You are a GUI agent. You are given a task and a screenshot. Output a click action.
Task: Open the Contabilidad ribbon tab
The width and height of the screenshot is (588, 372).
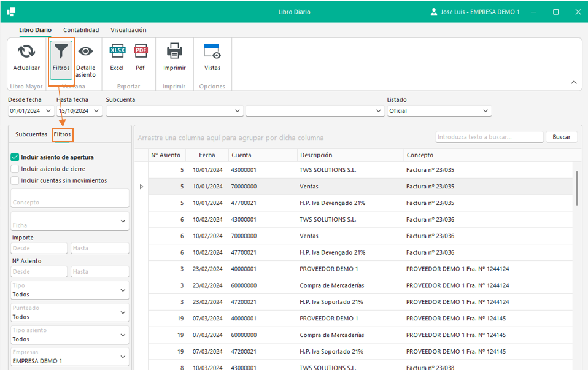tap(81, 30)
